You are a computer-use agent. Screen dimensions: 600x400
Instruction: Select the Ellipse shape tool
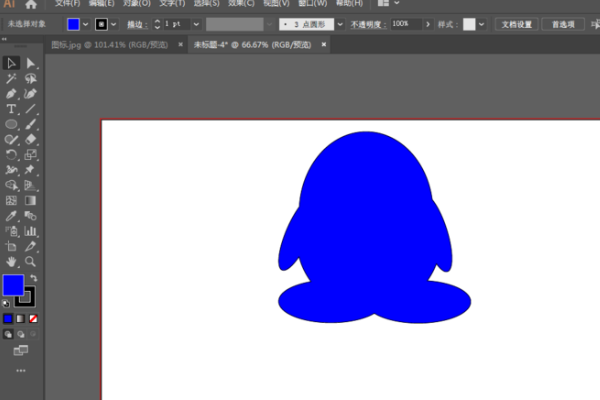[x=11, y=124]
